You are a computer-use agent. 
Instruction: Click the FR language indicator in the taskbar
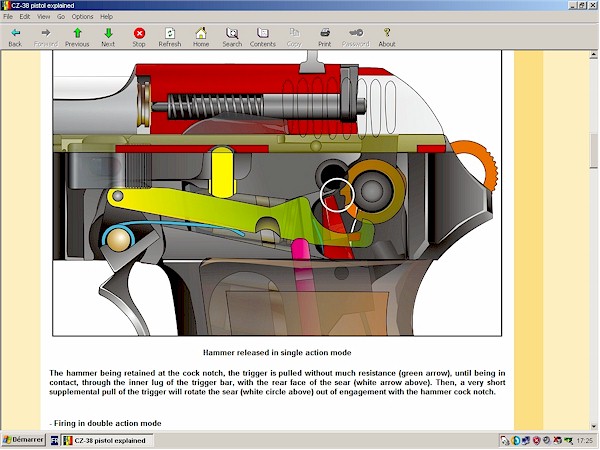(54, 440)
